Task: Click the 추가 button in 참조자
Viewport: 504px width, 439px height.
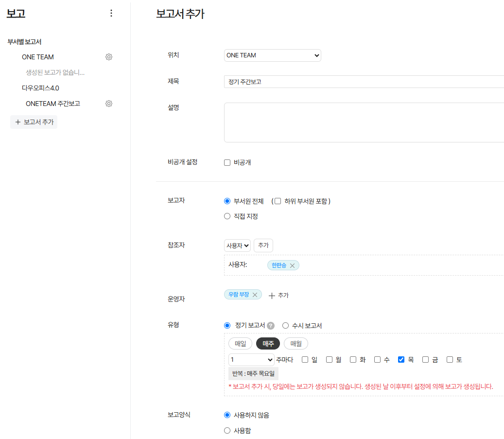Action: point(263,246)
